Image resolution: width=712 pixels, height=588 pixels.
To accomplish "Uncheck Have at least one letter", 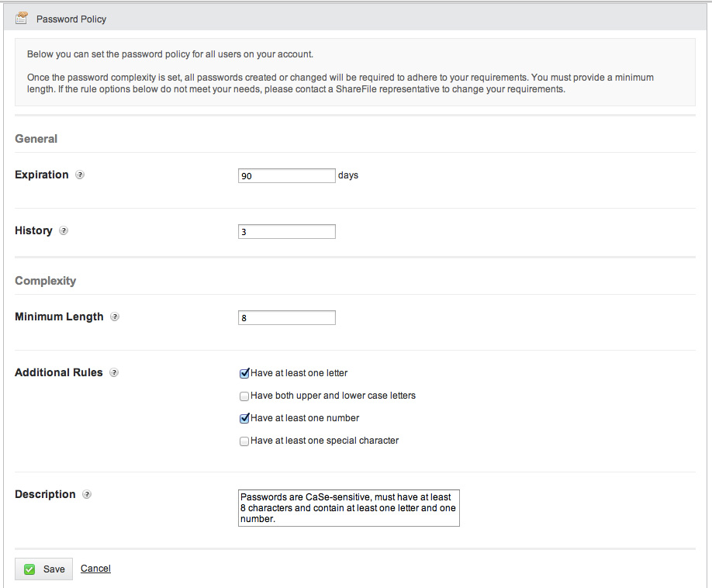I will point(244,373).
